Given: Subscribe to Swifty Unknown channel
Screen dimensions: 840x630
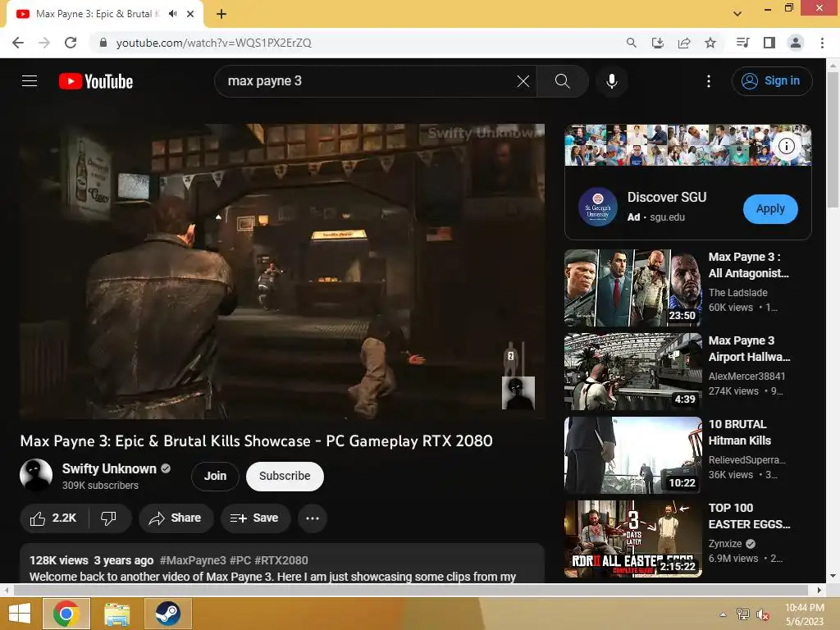Looking at the screenshot, I should tap(285, 477).
